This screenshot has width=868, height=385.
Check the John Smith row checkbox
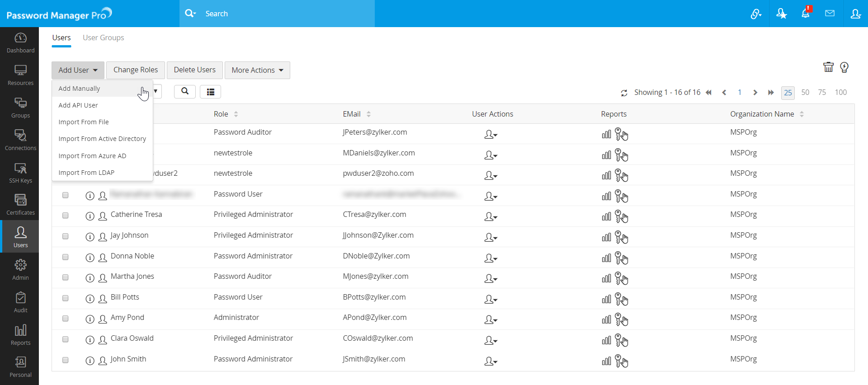tap(66, 360)
